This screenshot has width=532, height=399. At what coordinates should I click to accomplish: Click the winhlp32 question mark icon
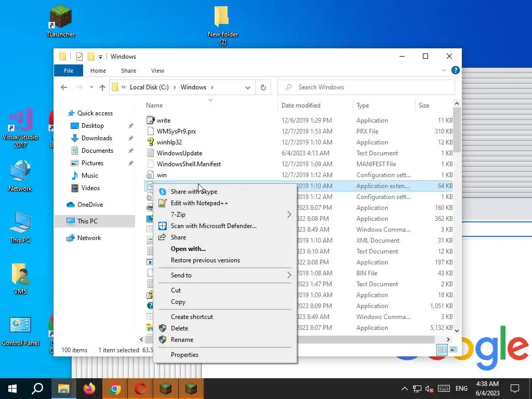click(150, 142)
